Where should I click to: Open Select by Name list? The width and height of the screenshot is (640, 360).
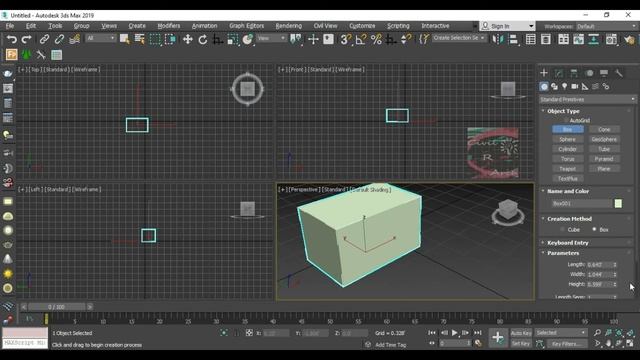(x=140, y=39)
